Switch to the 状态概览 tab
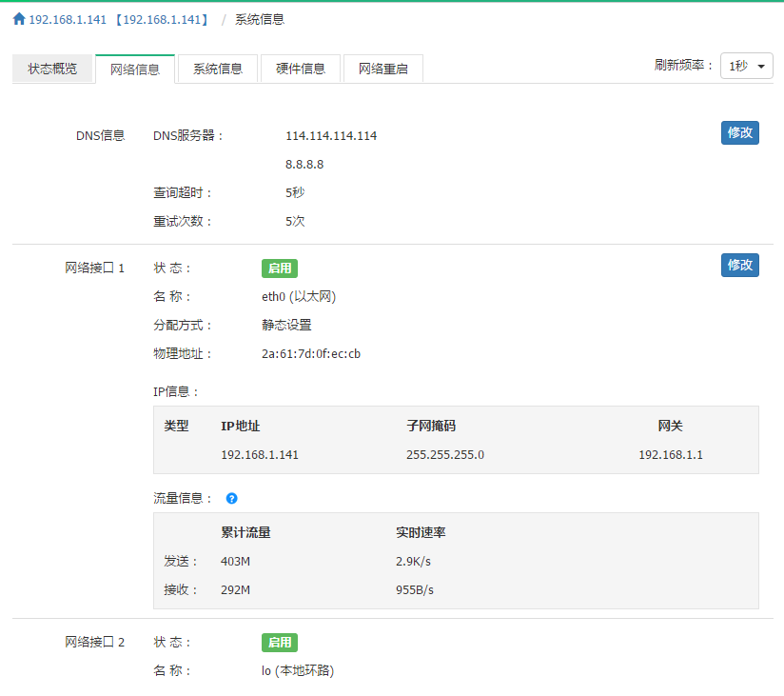 [52, 69]
